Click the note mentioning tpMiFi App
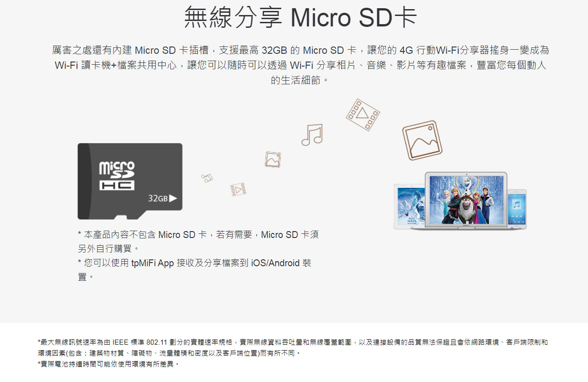 coord(194,269)
